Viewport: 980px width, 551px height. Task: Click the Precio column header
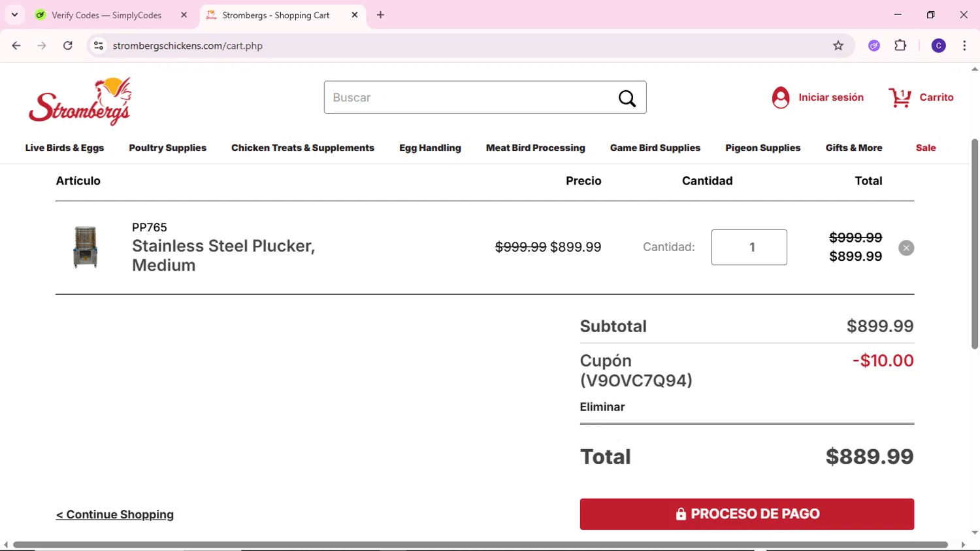(x=583, y=181)
